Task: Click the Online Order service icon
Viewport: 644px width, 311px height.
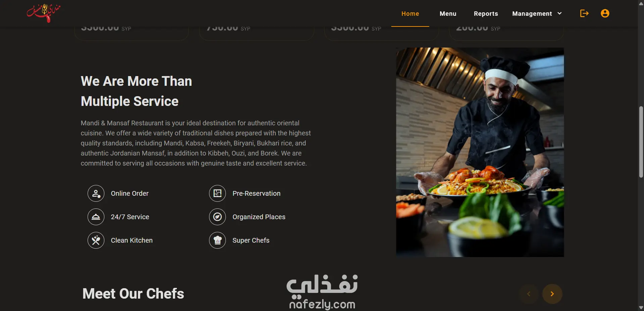Action: 96,193
